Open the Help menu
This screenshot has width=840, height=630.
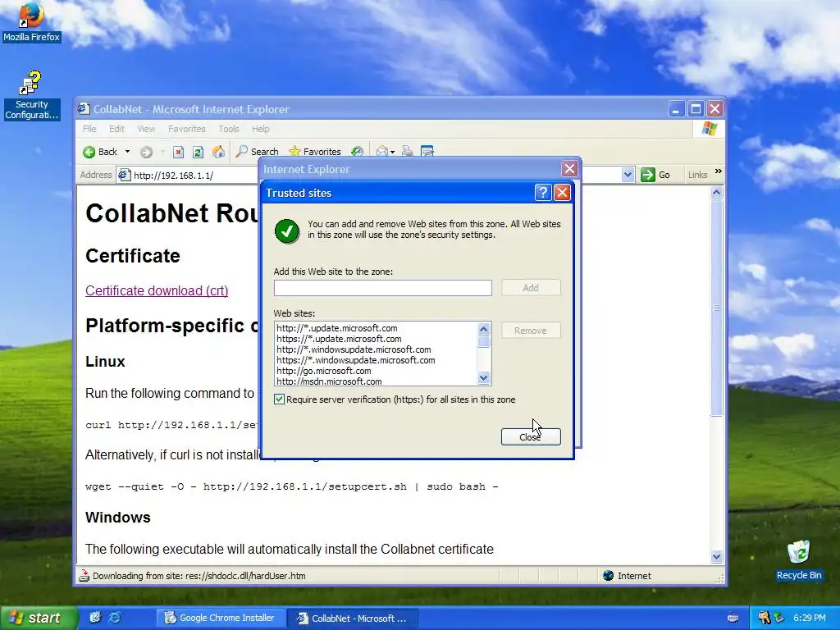point(260,129)
